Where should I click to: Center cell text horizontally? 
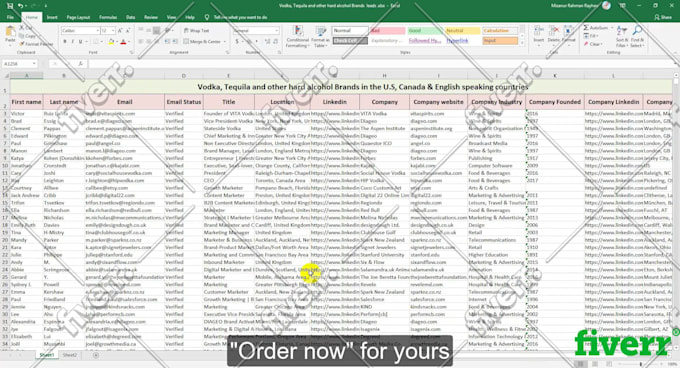point(149,42)
